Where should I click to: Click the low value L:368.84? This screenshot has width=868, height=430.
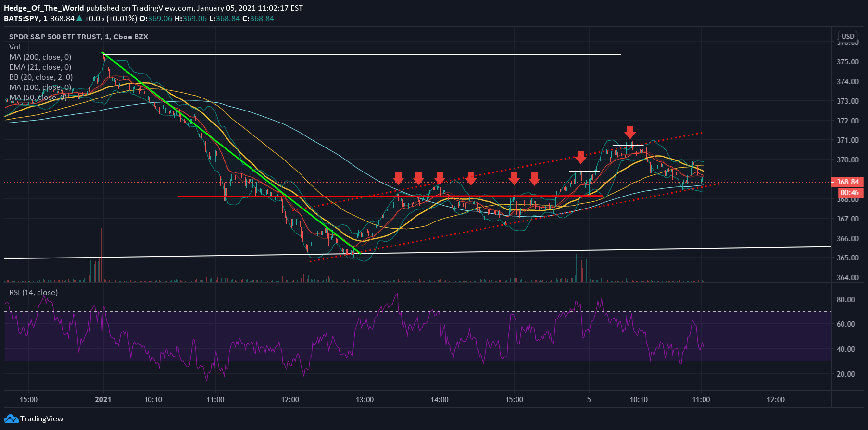point(225,18)
